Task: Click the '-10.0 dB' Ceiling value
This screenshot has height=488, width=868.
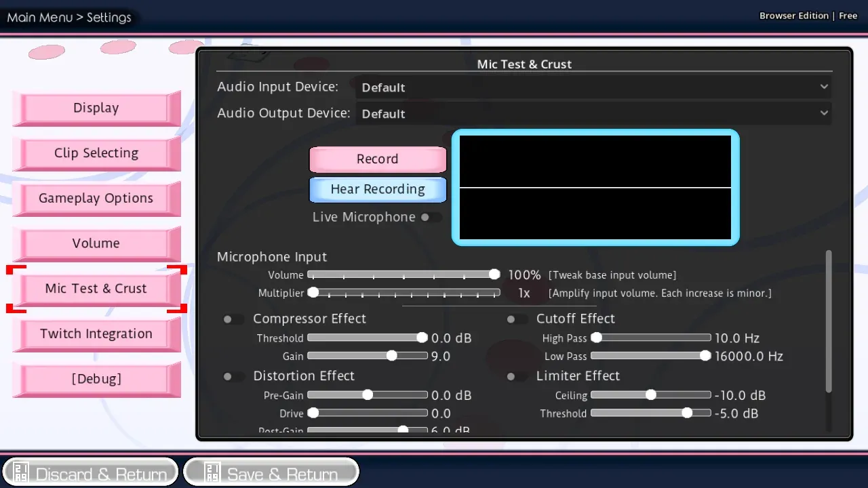Action: tap(740, 395)
